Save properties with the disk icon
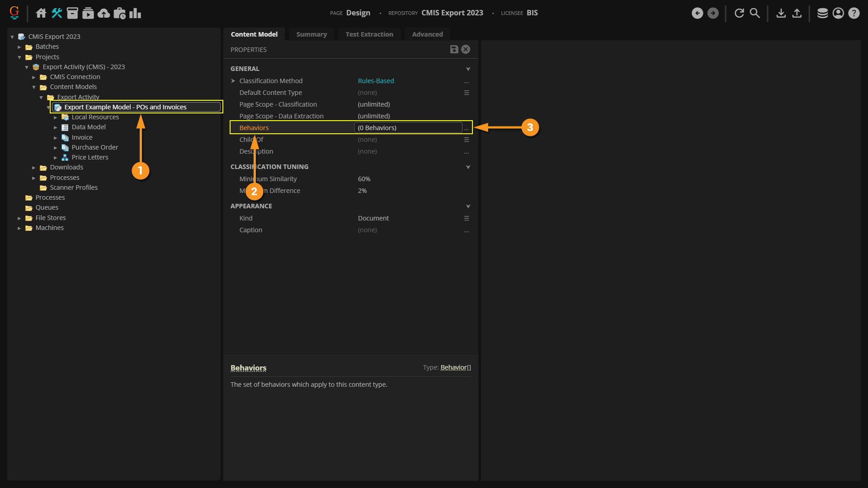868x488 pixels. click(454, 49)
